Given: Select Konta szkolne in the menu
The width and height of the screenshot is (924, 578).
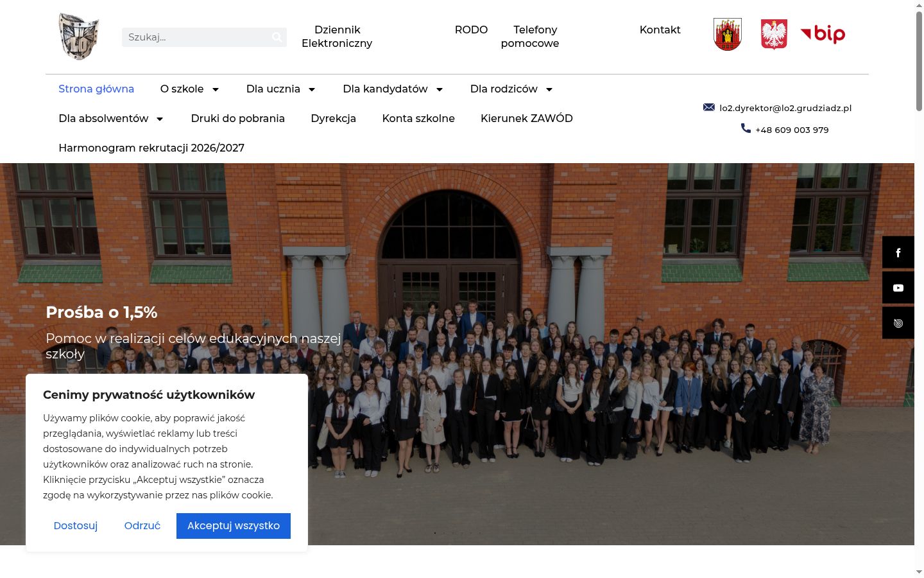Looking at the screenshot, I should pyautogui.click(x=418, y=118).
